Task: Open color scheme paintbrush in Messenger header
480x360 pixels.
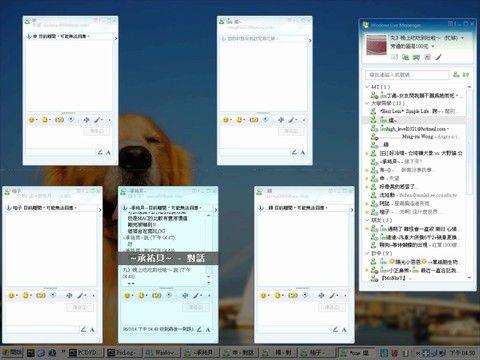Action: tap(438, 57)
